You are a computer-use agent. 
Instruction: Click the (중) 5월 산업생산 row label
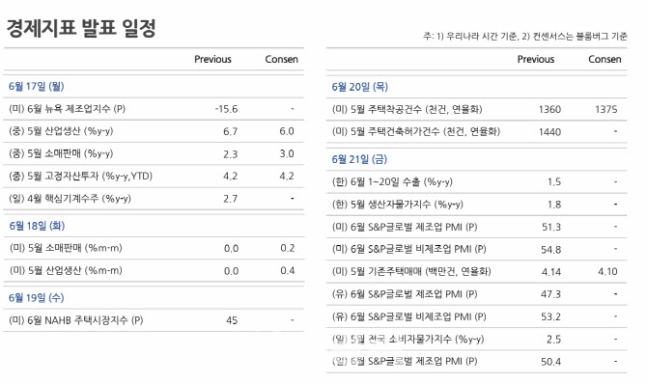(61, 131)
